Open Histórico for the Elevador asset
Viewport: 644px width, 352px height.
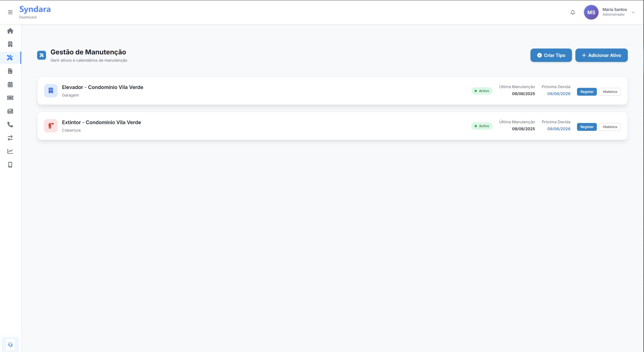[x=610, y=92]
